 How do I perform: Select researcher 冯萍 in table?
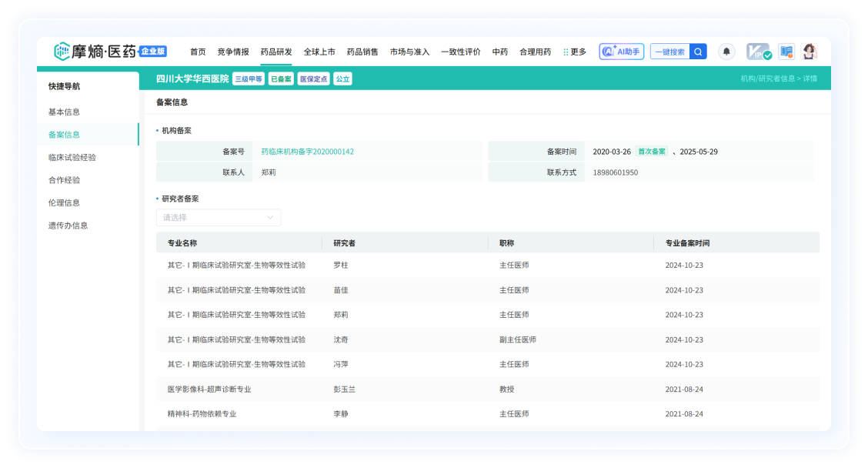pyautogui.click(x=341, y=364)
